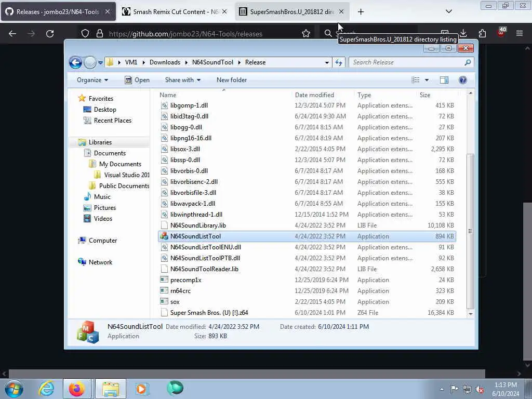Viewport: 532px width, 399px height.
Task: Click the Firefox reload button
Action: tap(50, 34)
